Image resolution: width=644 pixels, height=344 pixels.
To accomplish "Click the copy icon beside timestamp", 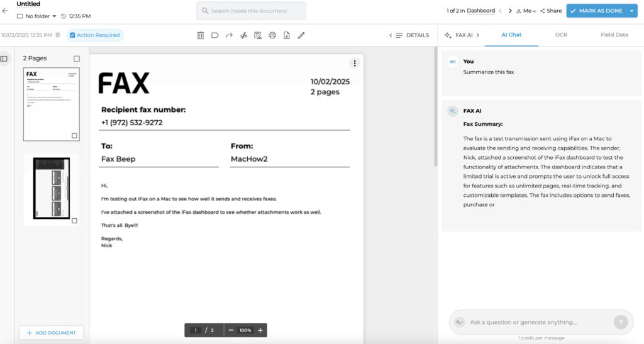I will click(57, 35).
